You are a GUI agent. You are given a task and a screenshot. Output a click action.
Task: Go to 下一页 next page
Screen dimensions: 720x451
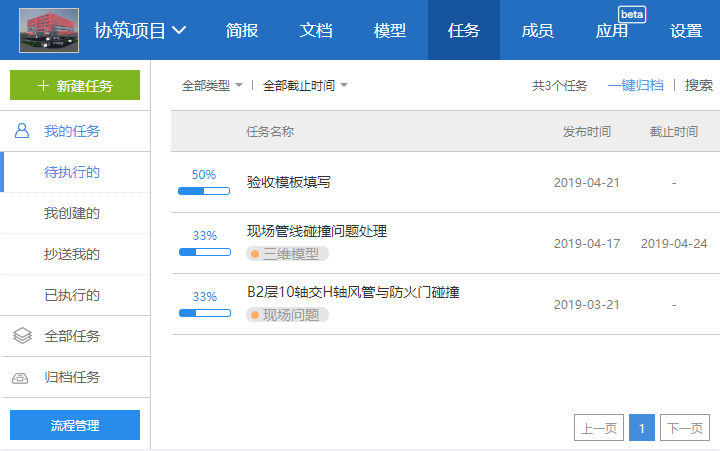tap(685, 428)
